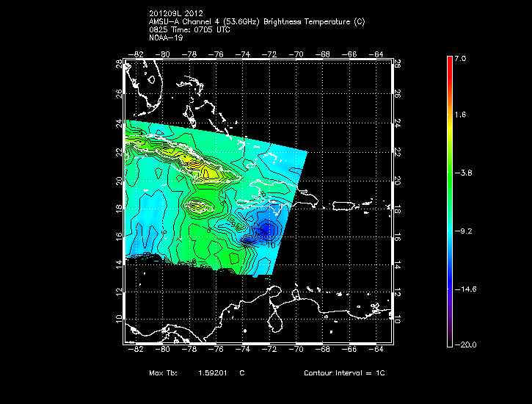Click the 'Max Tb:' label
This screenshot has height=404, width=532.
pyautogui.click(x=163, y=372)
